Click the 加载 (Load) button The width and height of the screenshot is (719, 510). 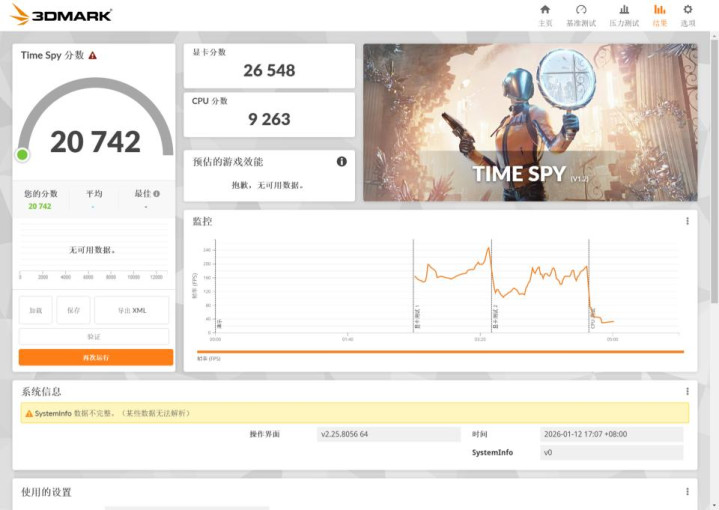[x=35, y=310]
